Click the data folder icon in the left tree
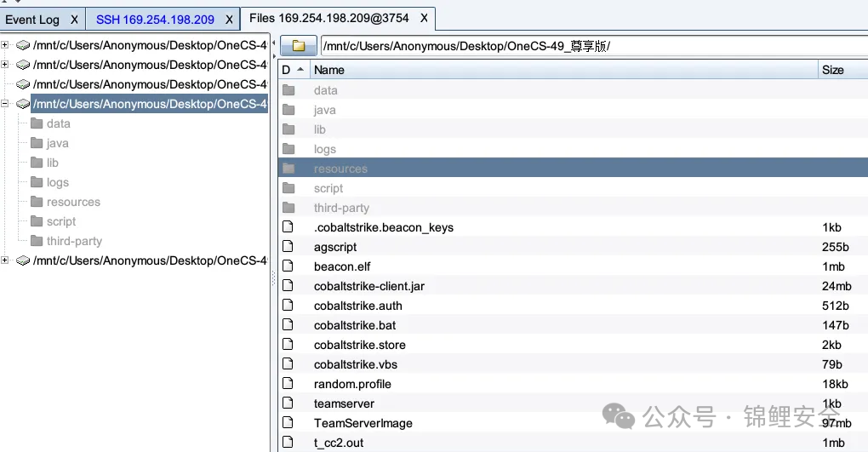Screen dimensions: 868x452 pyautogui.click(x=37, y=123)
